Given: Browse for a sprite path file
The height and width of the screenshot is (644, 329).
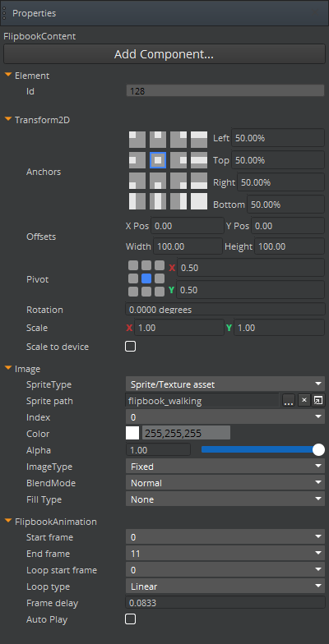Looking at the screenshot, I should pyautogui.click(x=289, y=401).
